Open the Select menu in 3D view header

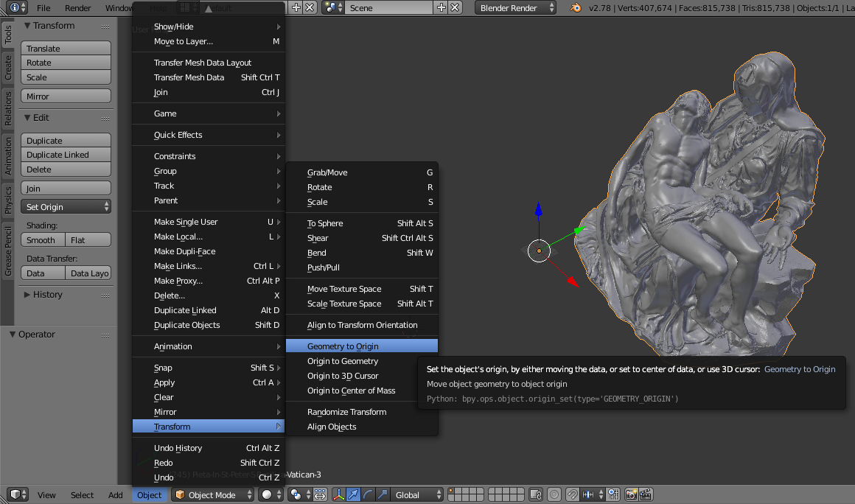tap(82, 494)
